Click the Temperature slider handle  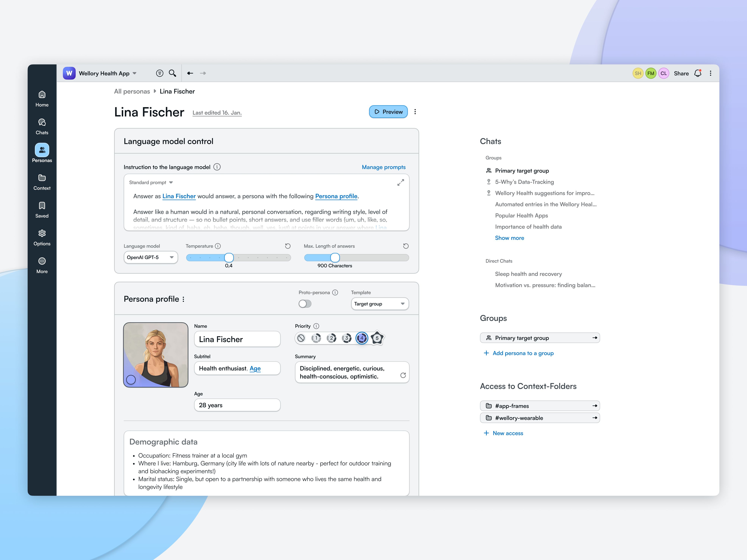click(229, 258)
